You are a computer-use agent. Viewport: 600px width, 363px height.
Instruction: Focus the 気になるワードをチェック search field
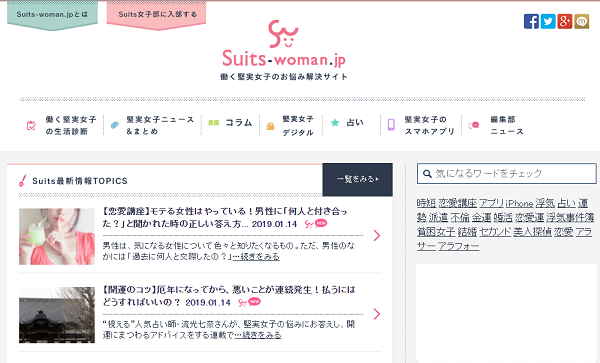(507, 174)
